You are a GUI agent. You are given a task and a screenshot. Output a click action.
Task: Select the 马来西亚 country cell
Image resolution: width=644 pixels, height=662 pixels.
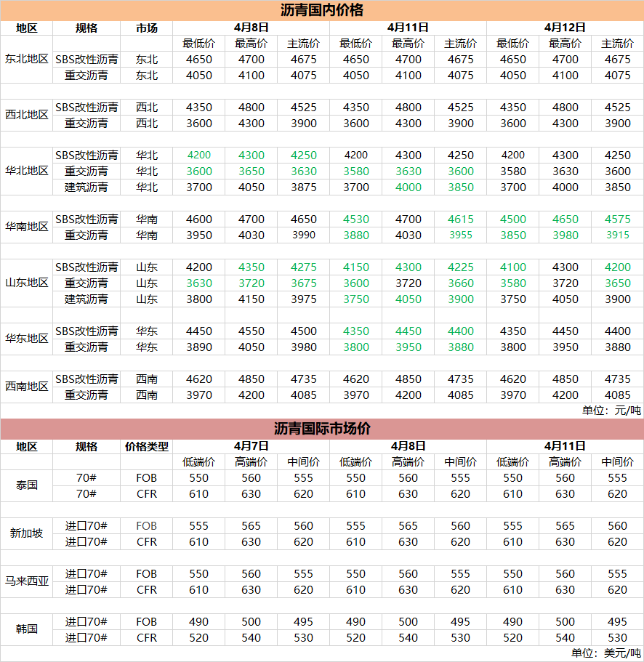pos(27,581)
